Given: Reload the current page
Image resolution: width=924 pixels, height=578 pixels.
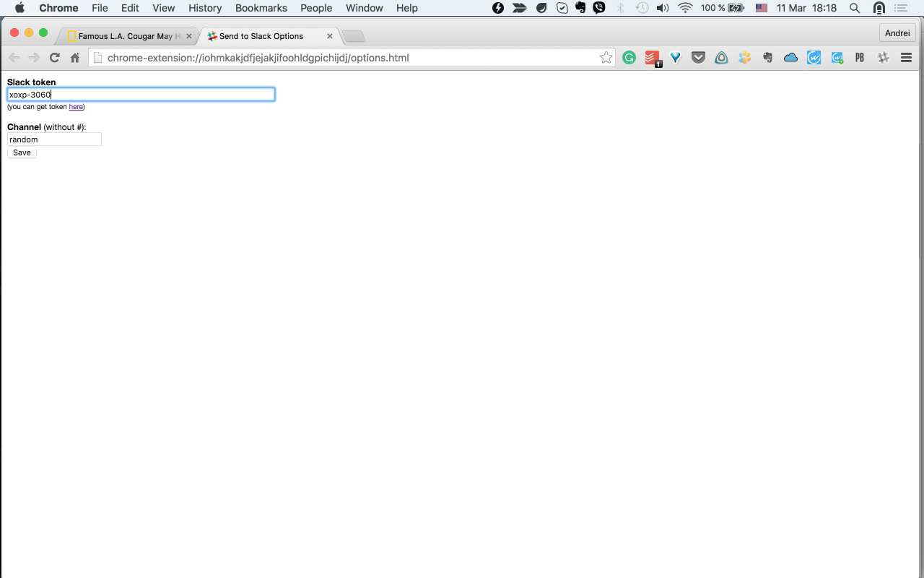Looking at the screenshot, I should [54, 57].
